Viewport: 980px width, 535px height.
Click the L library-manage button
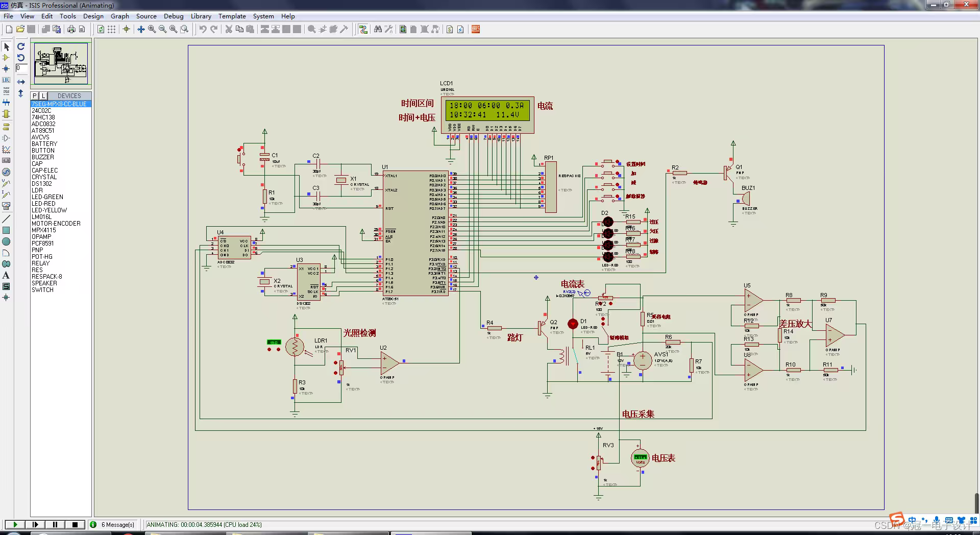tap(43, 95)
